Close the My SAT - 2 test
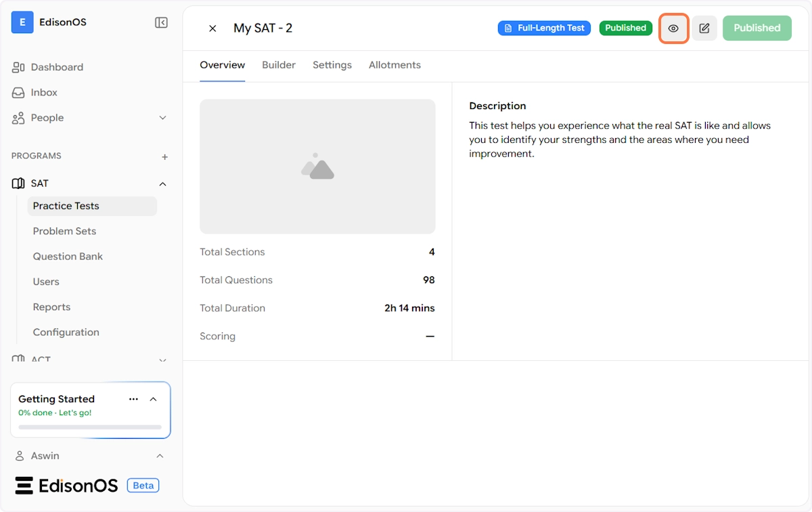This screenshot has width=812, height=512. coord(212,28)
